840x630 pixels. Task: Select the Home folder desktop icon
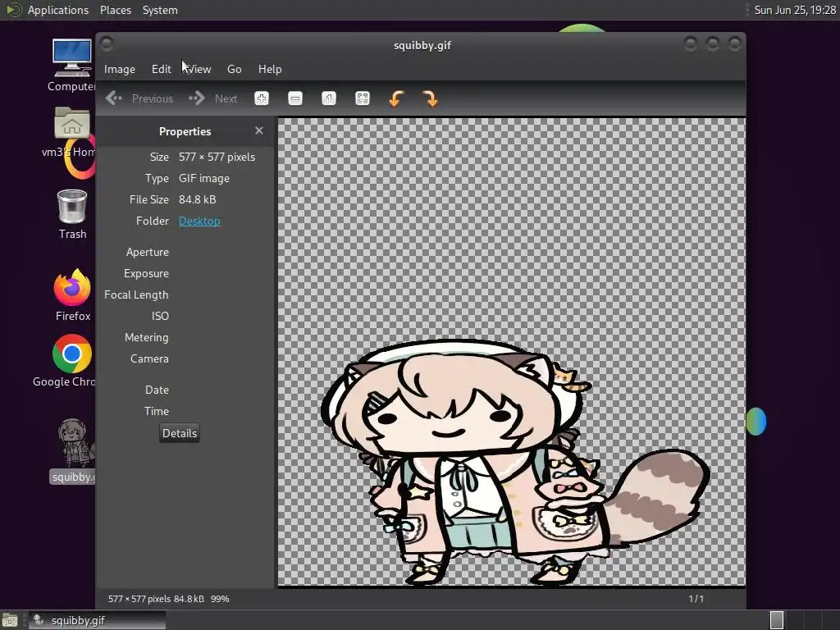click(x=71, y=131)
